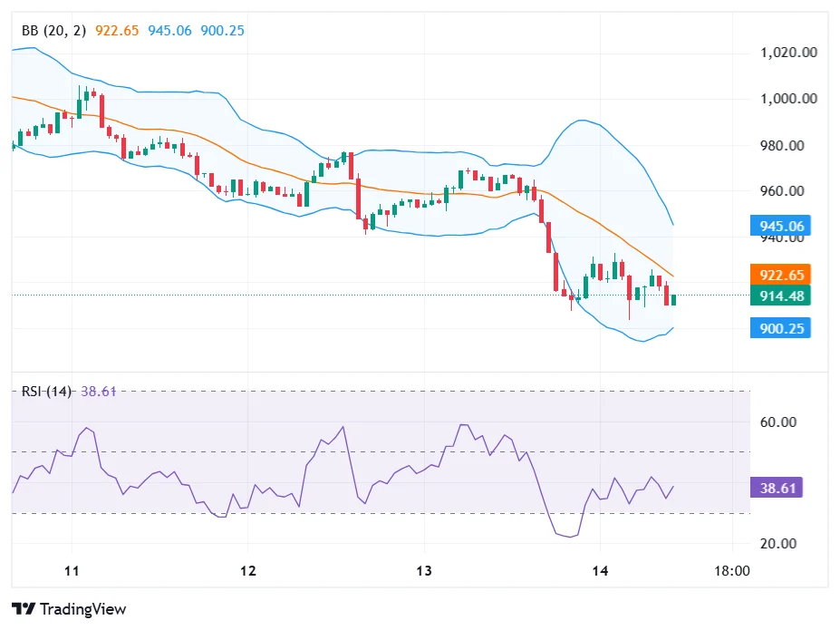Click the orange 922.65 value in BB legend
The width and height of the screenshot is (840, 630).
tap(118, 30)
